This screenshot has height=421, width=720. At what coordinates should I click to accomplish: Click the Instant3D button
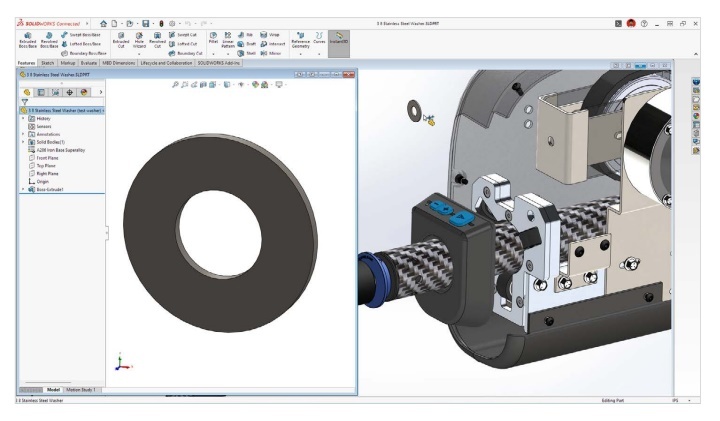(x=339, y=39)
